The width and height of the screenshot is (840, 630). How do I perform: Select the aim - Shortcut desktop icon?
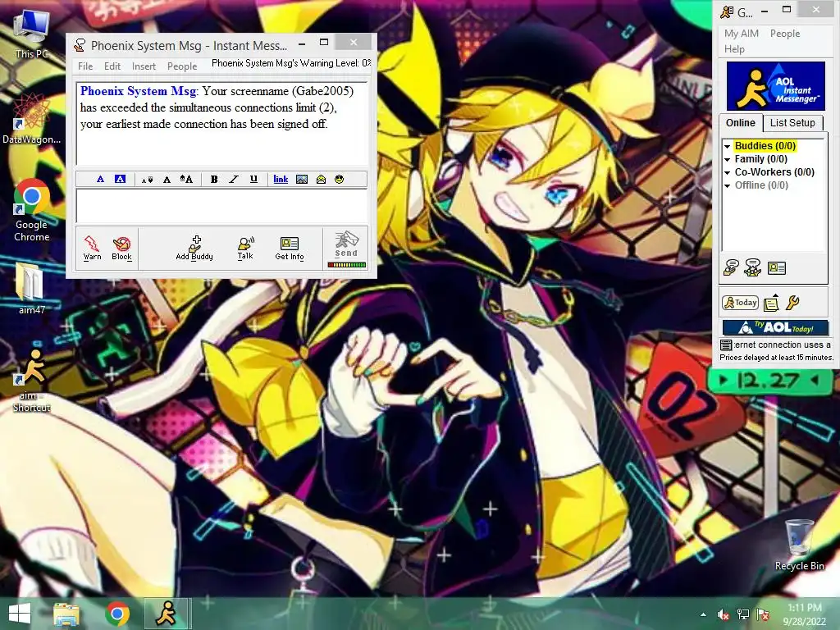[x=32, y=379]
